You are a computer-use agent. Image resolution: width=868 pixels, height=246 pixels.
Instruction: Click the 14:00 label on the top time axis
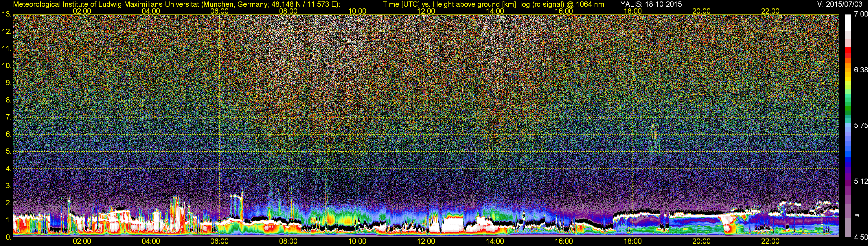point(495,11)
